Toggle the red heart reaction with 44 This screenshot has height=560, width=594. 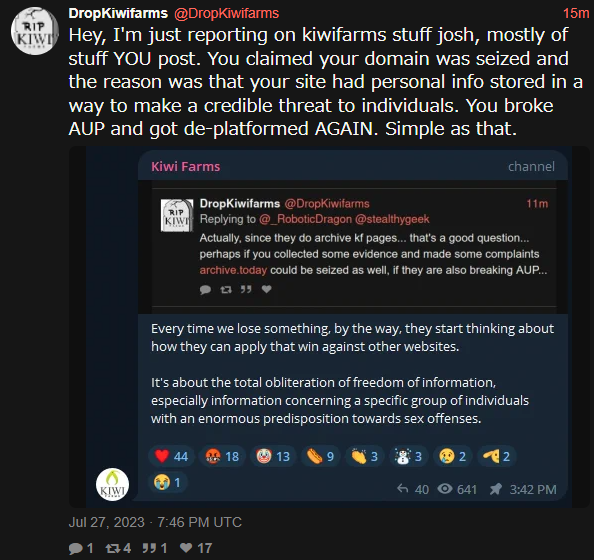tap(171, 457)
